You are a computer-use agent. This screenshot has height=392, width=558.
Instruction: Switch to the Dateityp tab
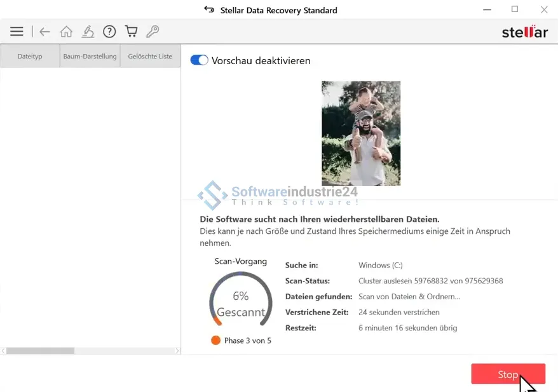30,56
